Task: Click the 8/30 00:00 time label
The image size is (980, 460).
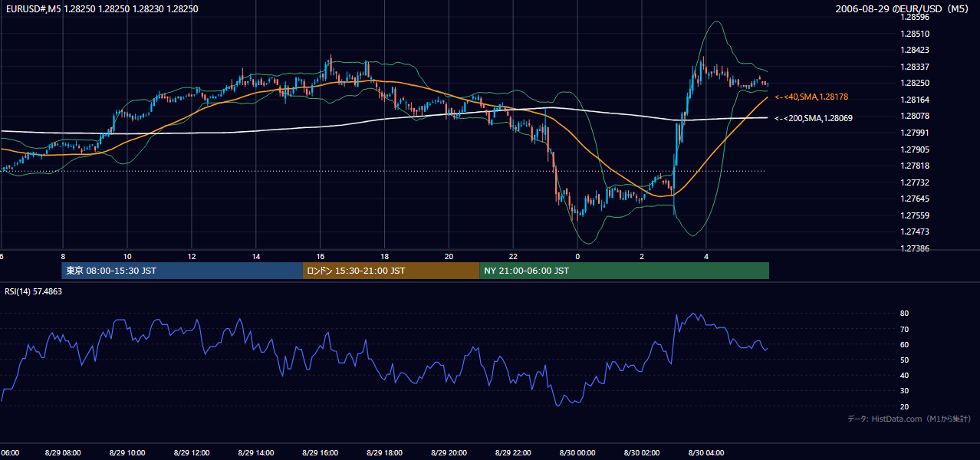Action: pos(578,453)
